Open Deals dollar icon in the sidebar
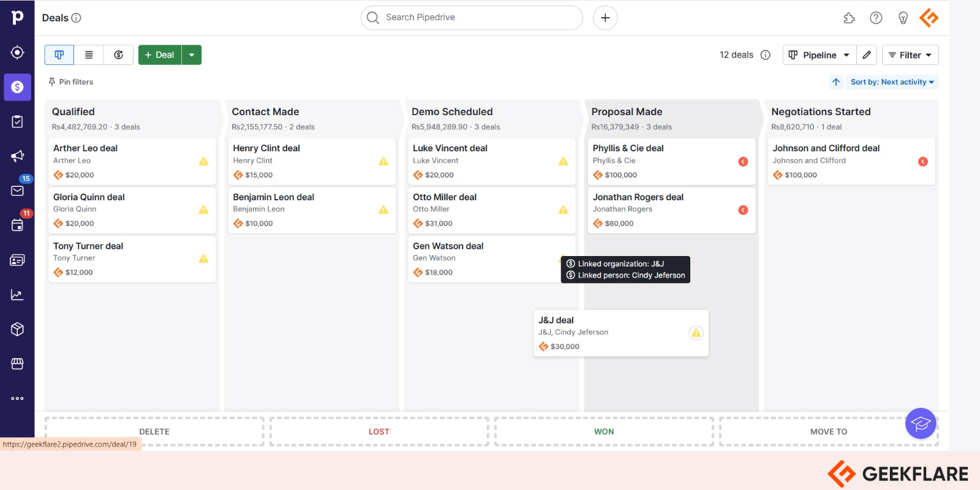 pyautogui.click(x=17, y=87)
